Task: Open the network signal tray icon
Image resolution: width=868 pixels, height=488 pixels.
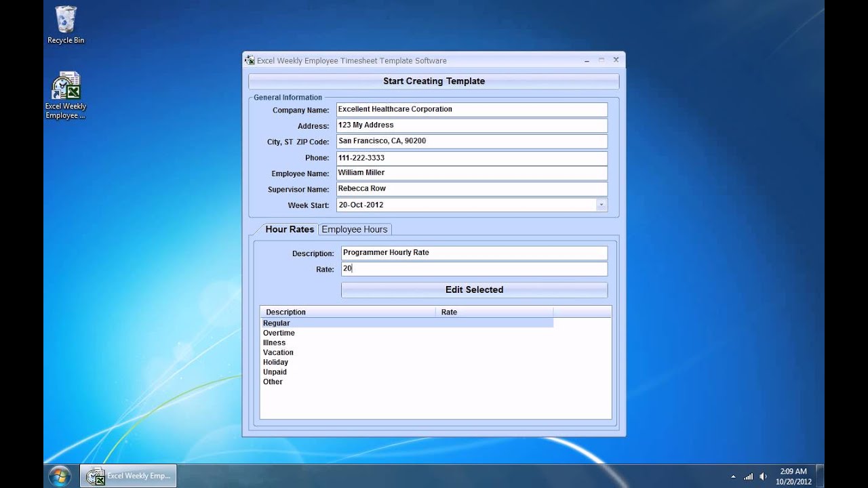Action: tap(749, 476)
